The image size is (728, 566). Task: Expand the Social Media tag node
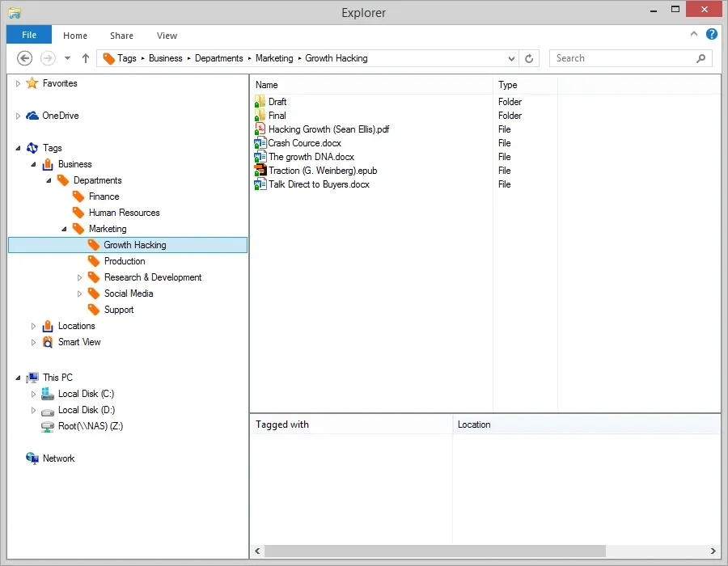coord(79,293)
